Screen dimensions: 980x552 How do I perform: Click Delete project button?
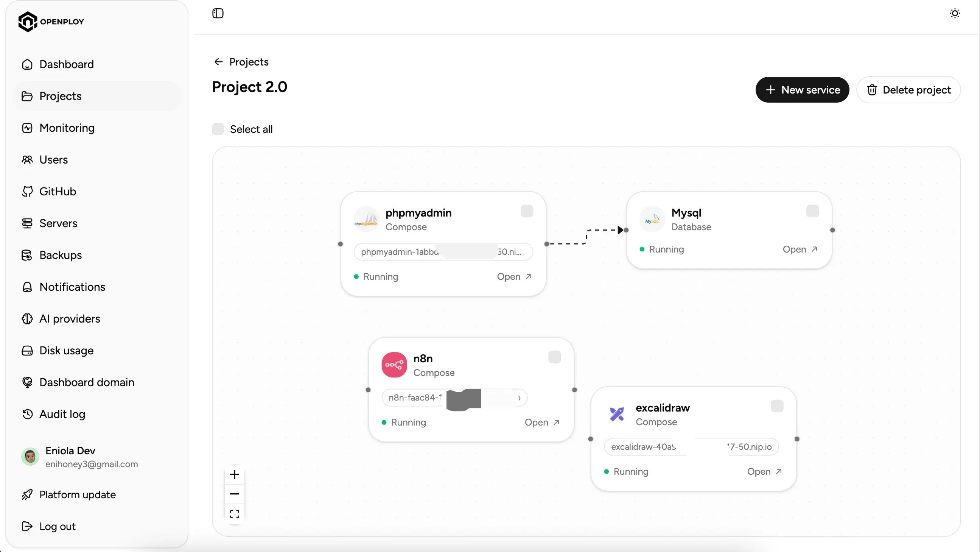click(908, 90)
